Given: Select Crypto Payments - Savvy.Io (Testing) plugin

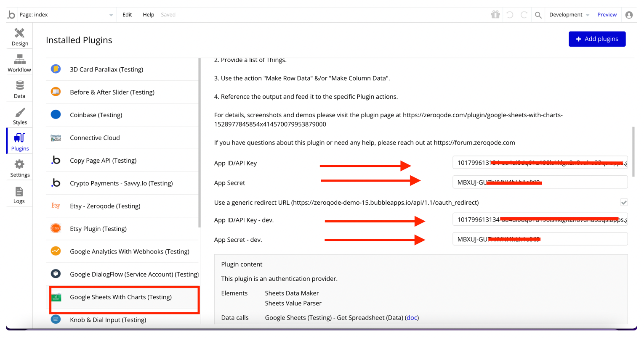Looking at the screenshot, I should [x=122, y=183].
